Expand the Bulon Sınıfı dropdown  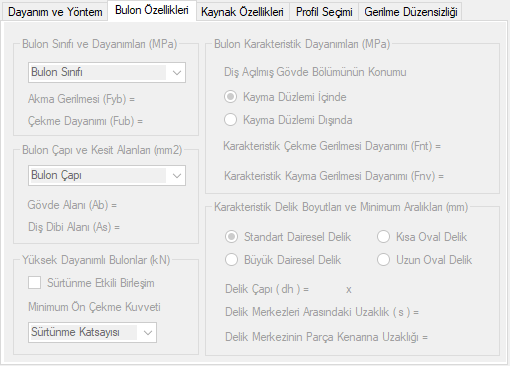click(107, 72)
